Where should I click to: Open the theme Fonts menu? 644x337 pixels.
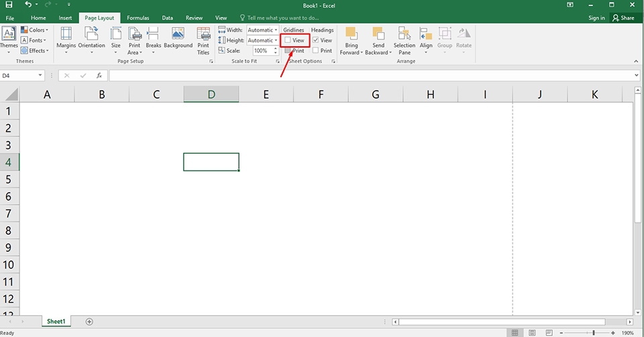click(34, 40)
